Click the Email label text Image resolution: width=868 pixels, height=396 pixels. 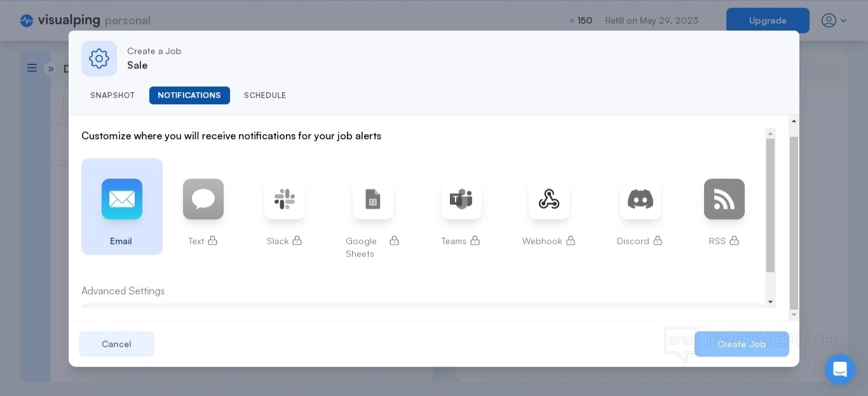[x=121, y=241]
